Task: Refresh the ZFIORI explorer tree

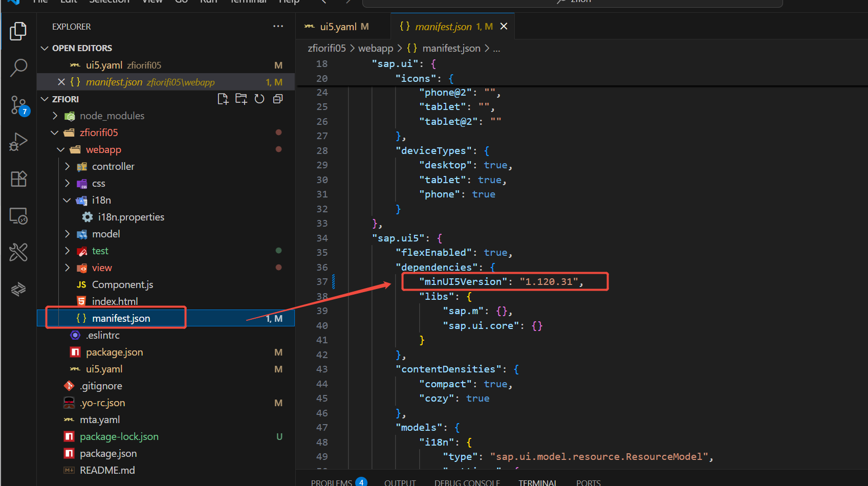Action: [259, 99]
